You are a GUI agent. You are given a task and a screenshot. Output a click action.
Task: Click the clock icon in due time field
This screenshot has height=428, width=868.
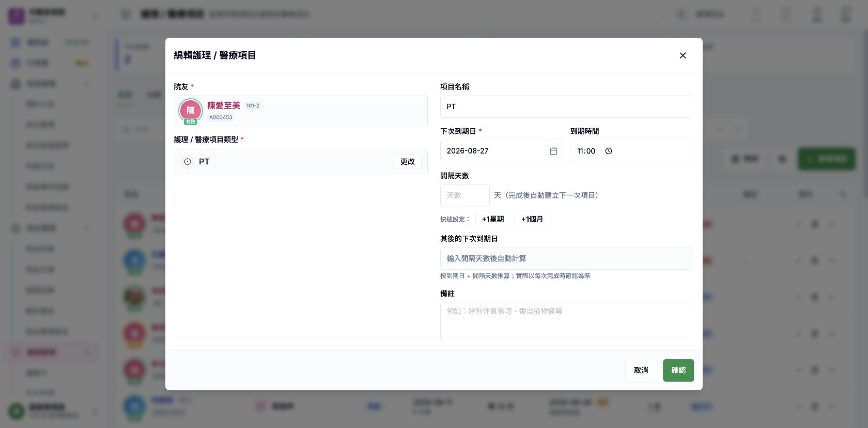click(609, 151)
